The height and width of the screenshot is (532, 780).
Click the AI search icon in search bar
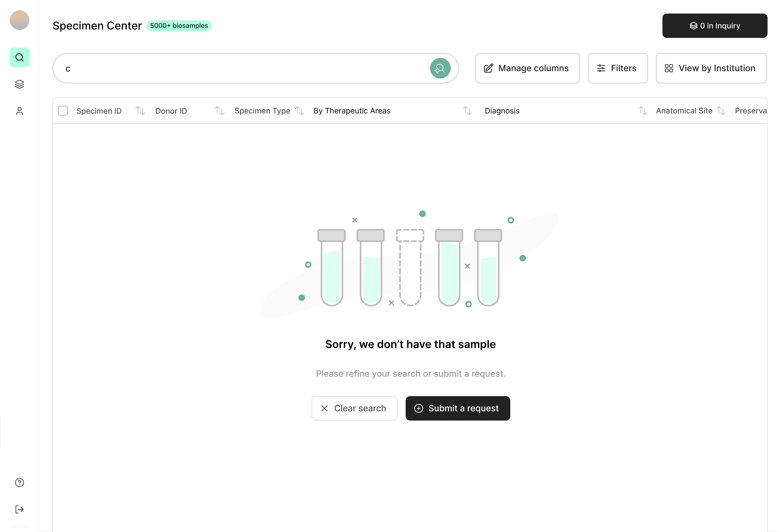coord(440,68)
